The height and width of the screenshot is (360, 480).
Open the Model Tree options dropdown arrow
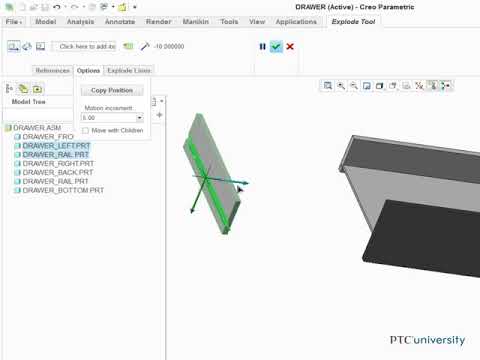click(x=162, y=101)
